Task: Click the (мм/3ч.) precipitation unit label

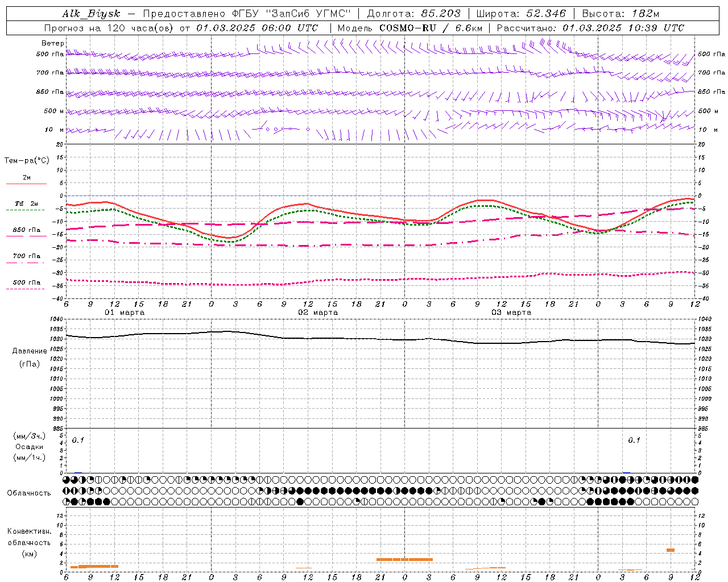Action: pyautogui.click(x=30, y=436)
